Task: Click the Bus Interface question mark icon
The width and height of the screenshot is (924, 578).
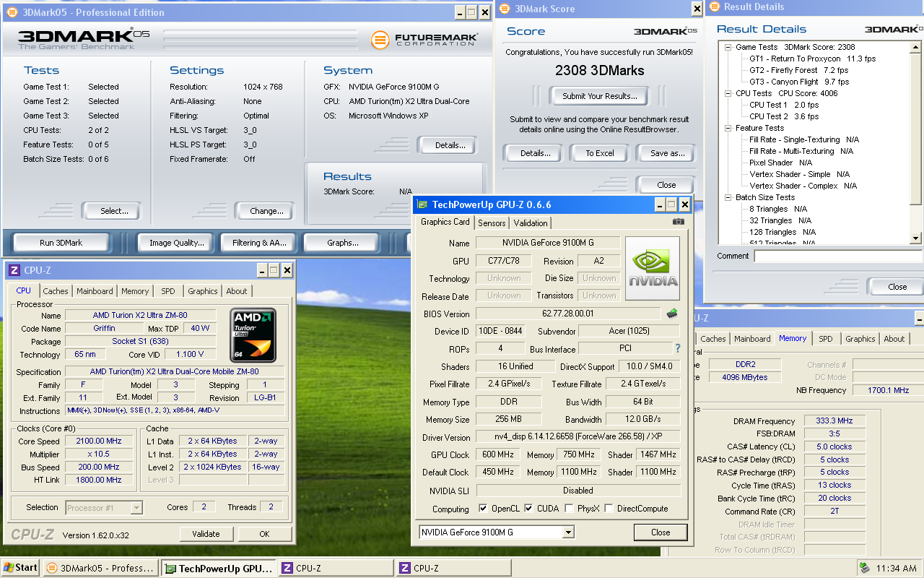Action: click(x=677, y=349)
